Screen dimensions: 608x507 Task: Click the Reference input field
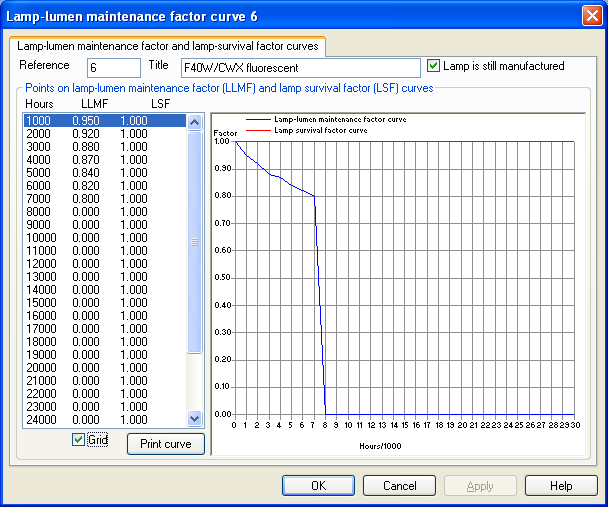(x=113, y=67)
